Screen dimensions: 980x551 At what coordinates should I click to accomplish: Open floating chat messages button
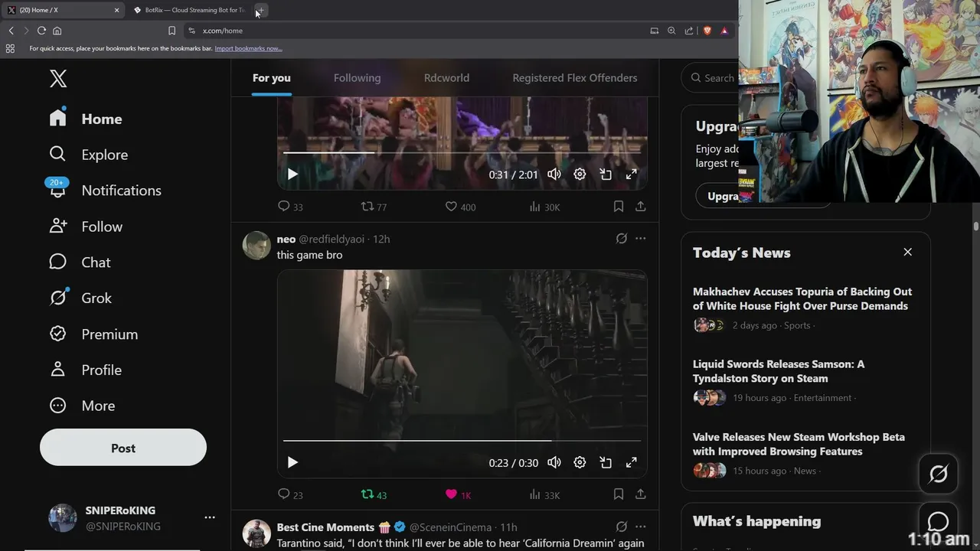(938, 520)
